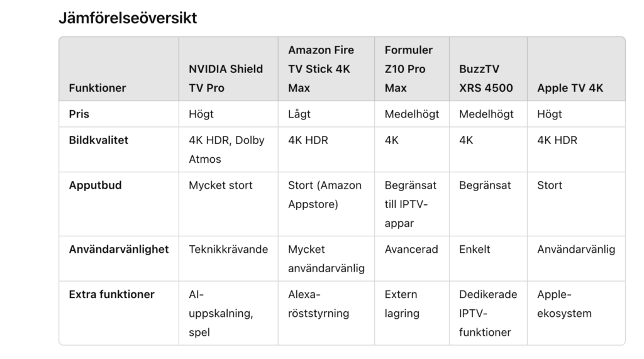Click the Användarvänlighet row label

coord(119,250)
